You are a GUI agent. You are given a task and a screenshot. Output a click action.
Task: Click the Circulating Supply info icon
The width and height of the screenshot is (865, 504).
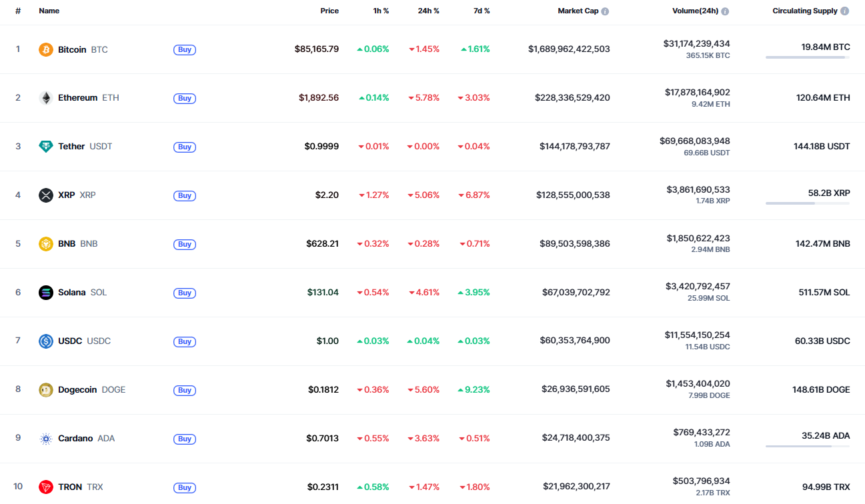click(845, 11)
